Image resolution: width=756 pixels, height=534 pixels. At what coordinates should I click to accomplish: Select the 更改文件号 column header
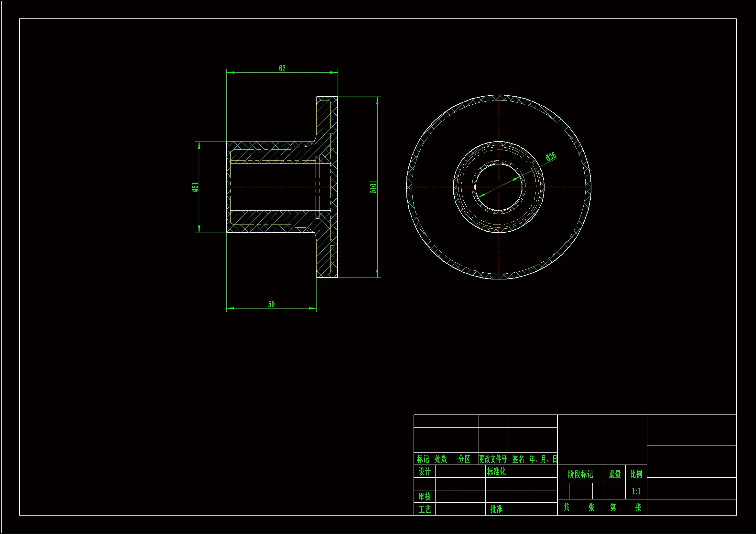pyautogui.click(x=493, y=459)
